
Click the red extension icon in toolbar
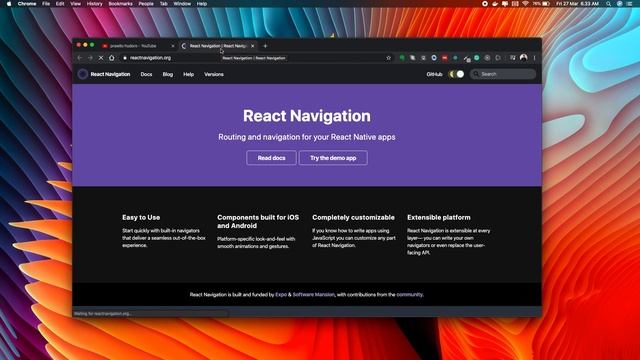[x=444, y=58]
